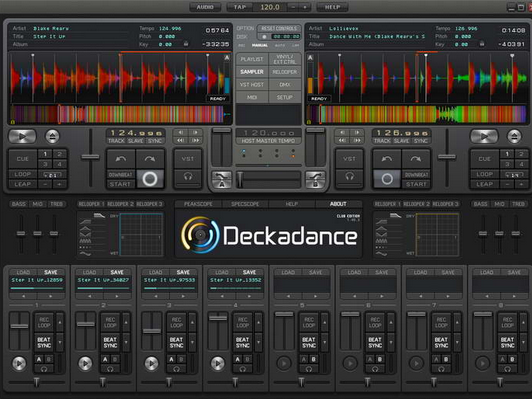Toggle REC LOOP on sampler 3
Image resolution: width=532 pixels, height=399 pixels.
point(176,322)
